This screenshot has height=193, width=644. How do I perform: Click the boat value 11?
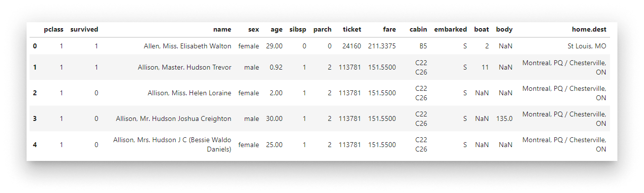[x=485, y=67]
